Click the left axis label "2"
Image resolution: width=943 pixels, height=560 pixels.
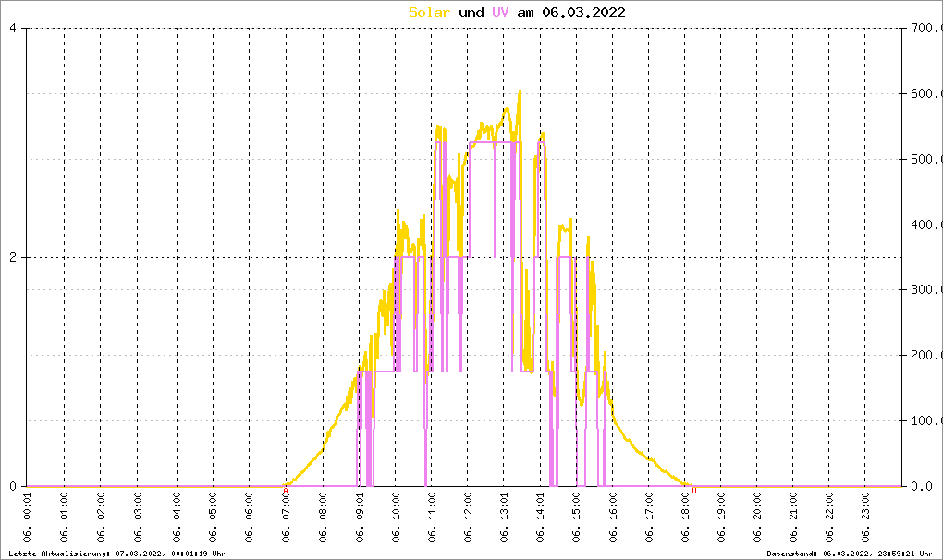point(13,257)
